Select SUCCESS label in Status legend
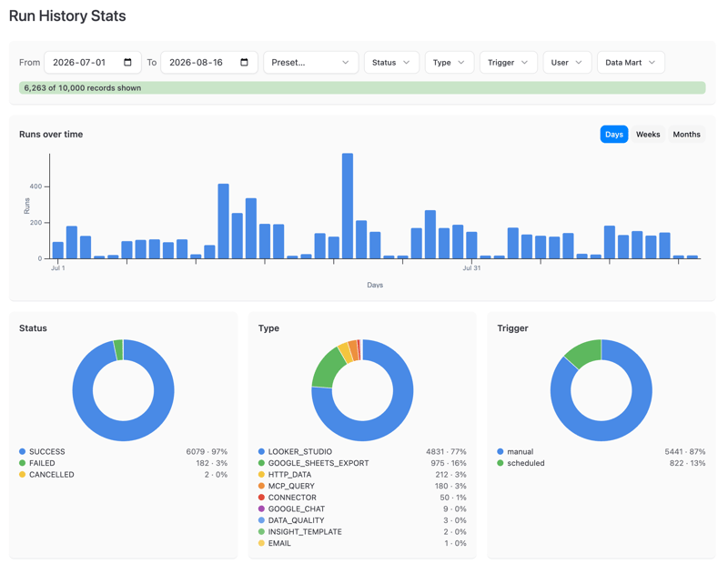This screenshot has width=728, height=564. (x=47, y=451)
